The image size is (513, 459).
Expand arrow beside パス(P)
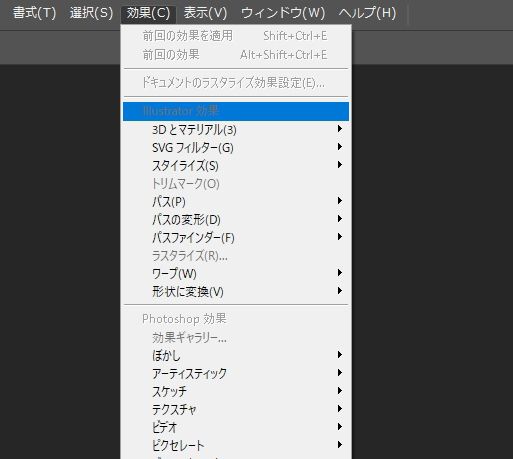pyautogui.click(x=340, y=200)
